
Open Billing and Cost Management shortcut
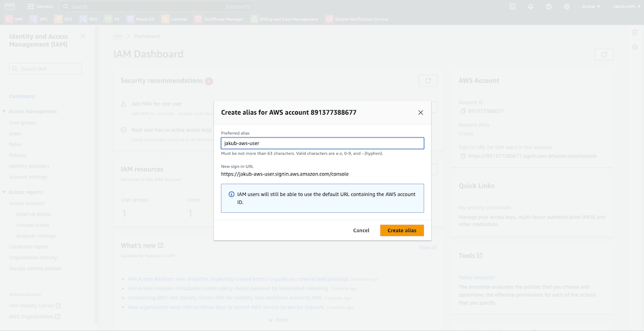point(284,19)
